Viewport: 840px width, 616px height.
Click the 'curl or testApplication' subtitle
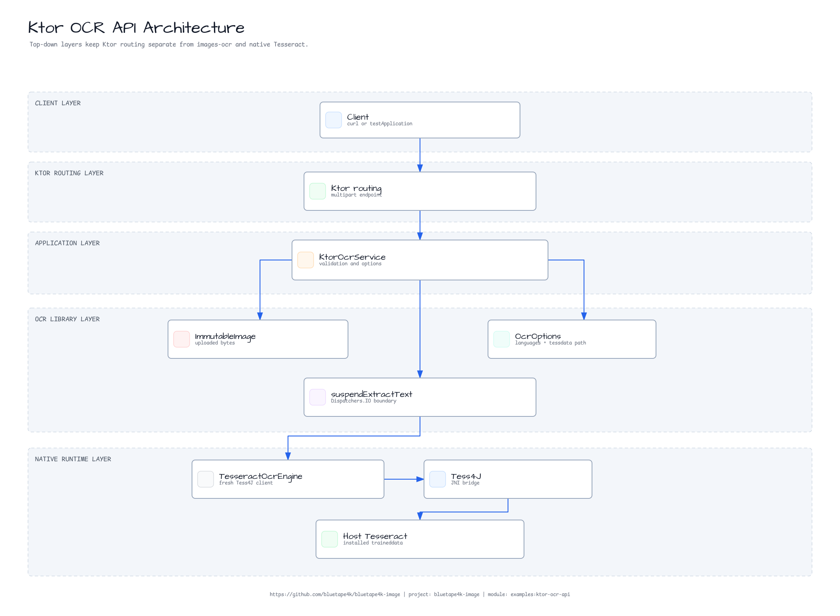[380, 124]
